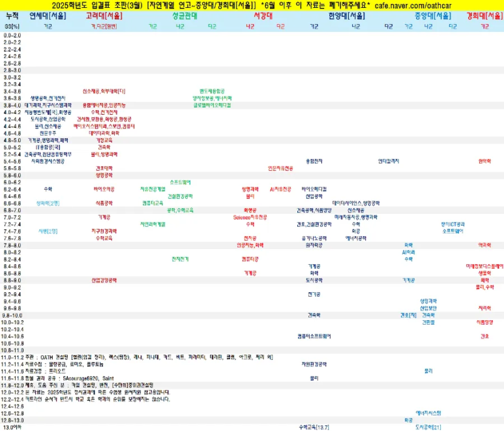Select the '식품영양' cell under 경희대
Screen dimensions: 504x431
[484, 322]
